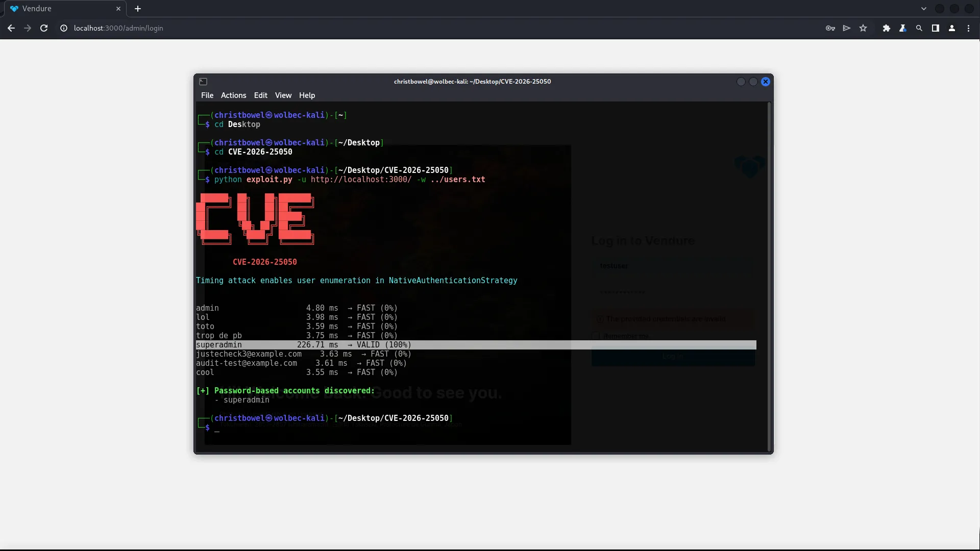The image size is (980, 551).
Task: Click the cast/send icon in the toolbar
Action: pos(846,28)
